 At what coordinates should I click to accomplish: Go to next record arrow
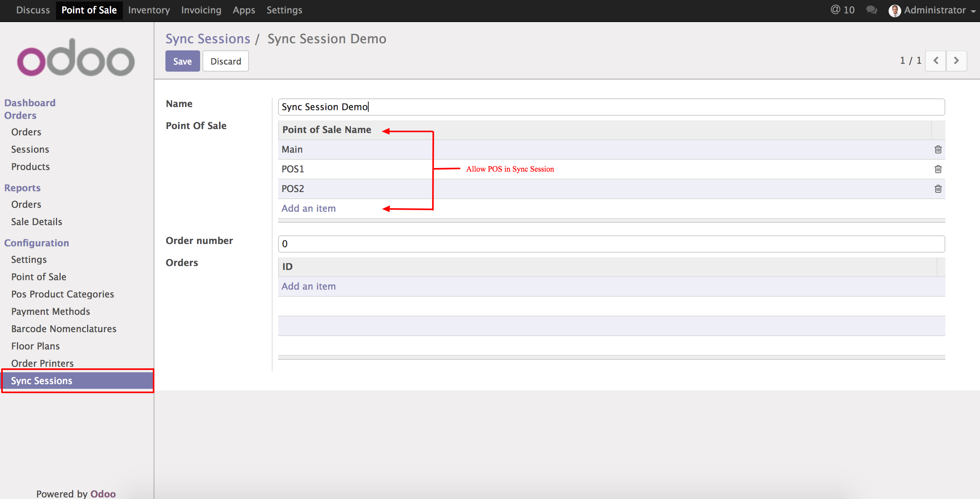click(x=956, y=61)
